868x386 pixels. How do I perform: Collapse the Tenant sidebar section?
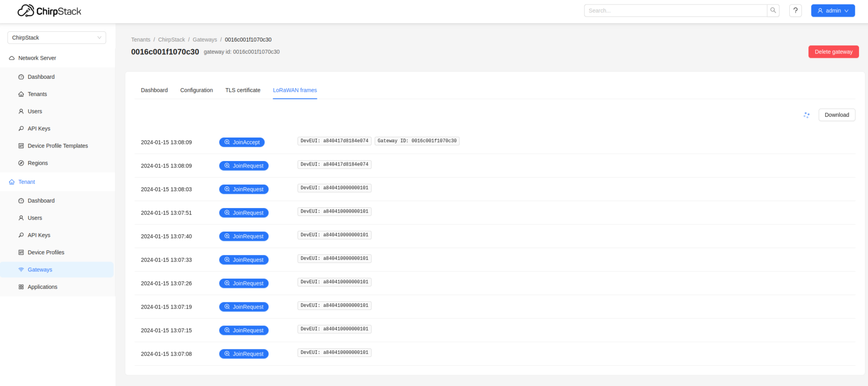click(27, 182)
